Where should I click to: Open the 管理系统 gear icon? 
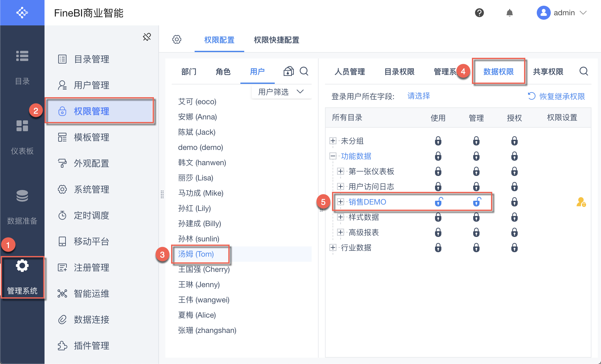click(x=22, y=266)
